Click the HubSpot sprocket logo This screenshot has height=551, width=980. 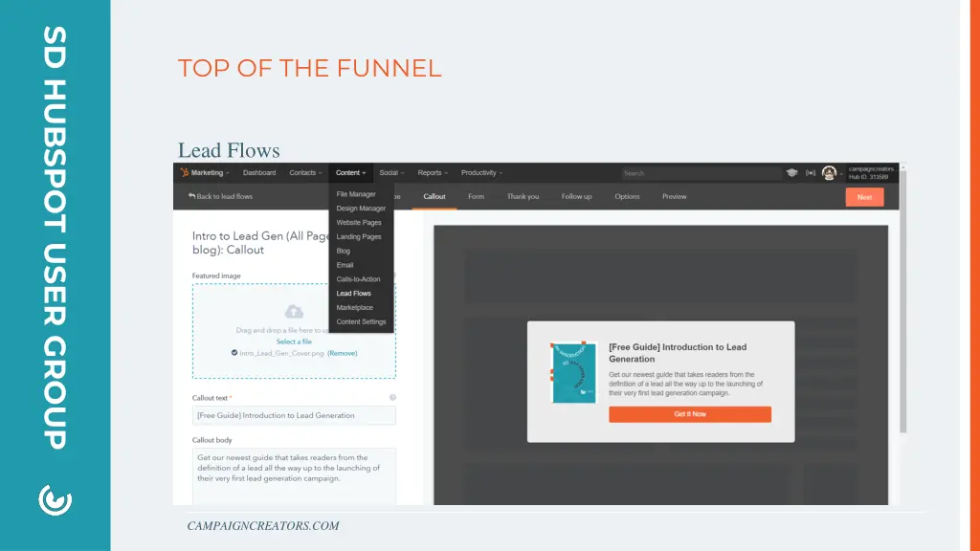point(185,172)
